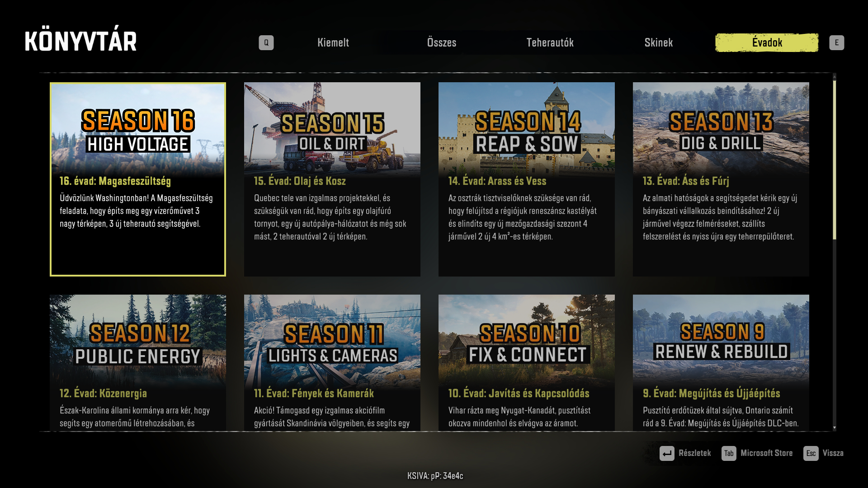This screenshot has width=868, height=488.
Task: Click the Enter key icon for Részletek
Action: 667,453
